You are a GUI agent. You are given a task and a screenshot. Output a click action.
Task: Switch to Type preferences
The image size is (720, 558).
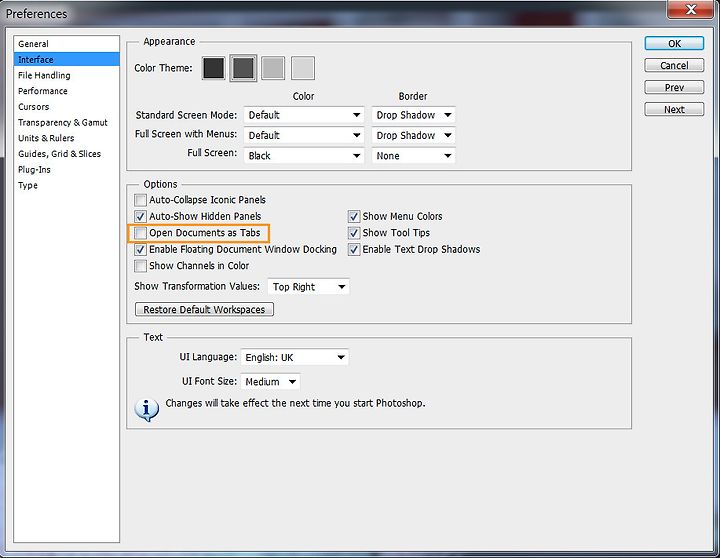pyautogui.click(x=67, y=185)
